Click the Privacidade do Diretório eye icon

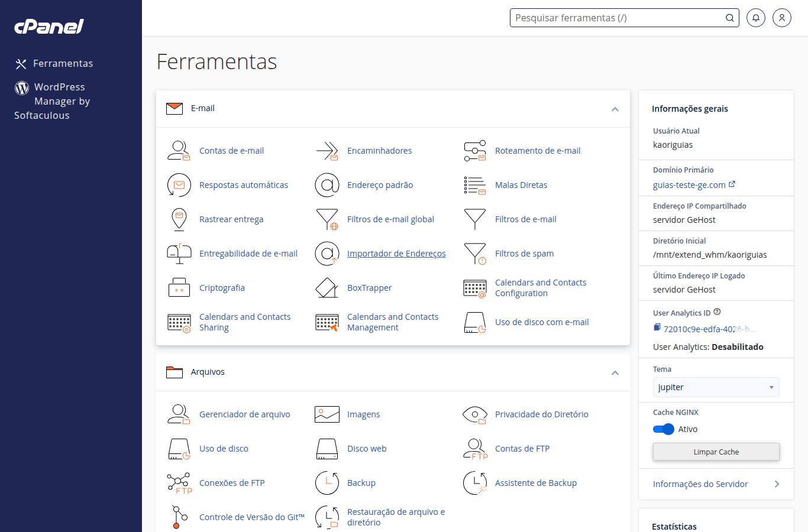click(x=475, y=414)
